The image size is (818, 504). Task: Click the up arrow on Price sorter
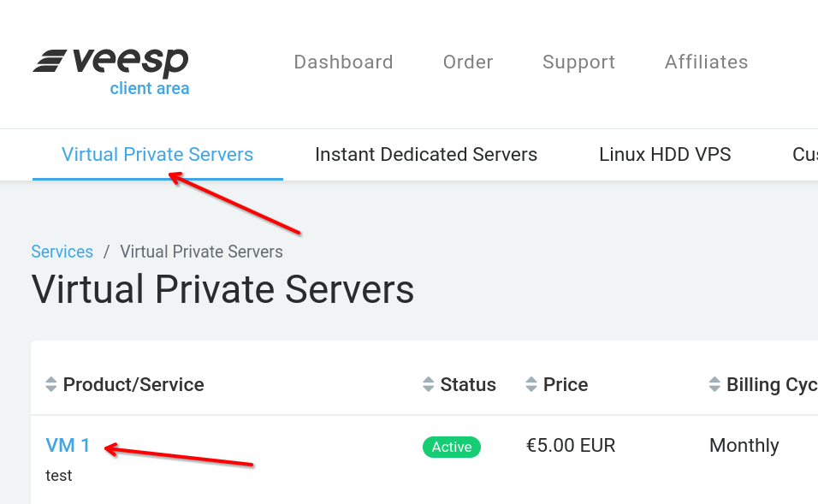click(x=530, y=380)
